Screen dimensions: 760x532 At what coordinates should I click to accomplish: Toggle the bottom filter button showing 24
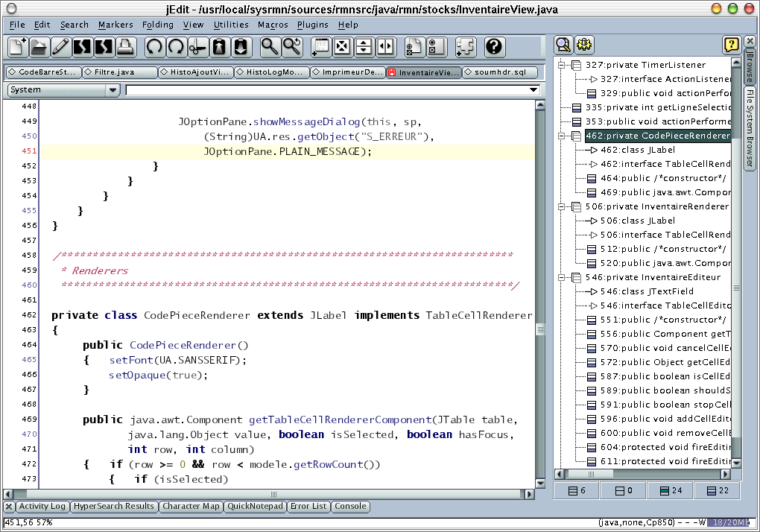[671, 490]
